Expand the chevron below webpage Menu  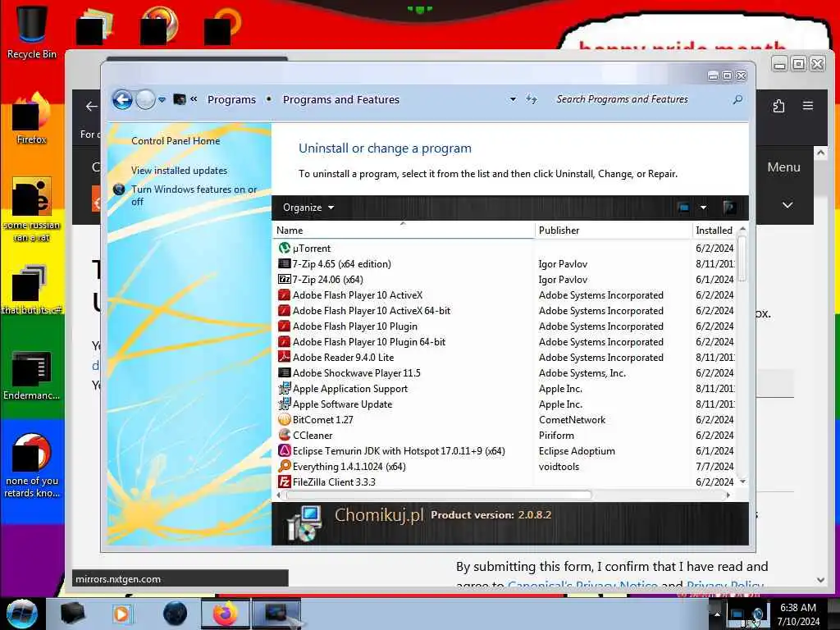click(787, 205)
